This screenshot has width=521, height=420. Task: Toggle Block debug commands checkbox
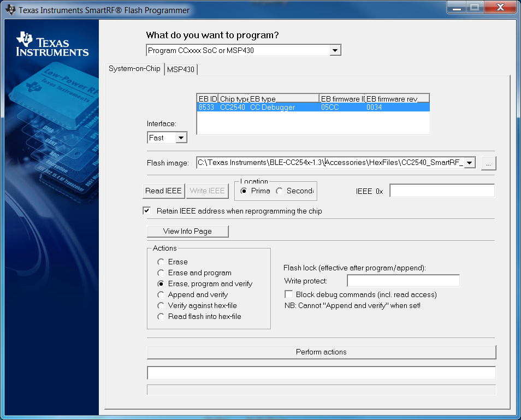coord(289,294)
